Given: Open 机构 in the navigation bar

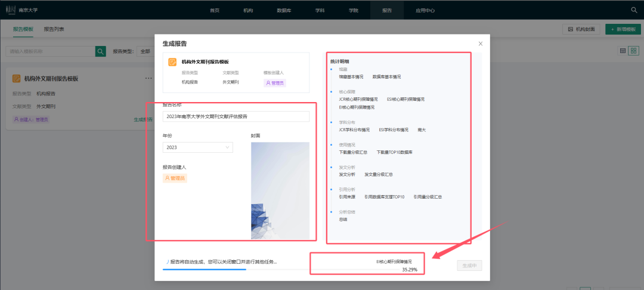Looking at the screenshot, I should 248,10.
